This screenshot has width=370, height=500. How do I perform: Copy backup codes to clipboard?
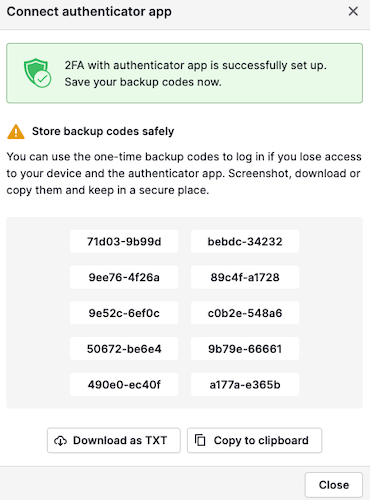coord(254,440)
